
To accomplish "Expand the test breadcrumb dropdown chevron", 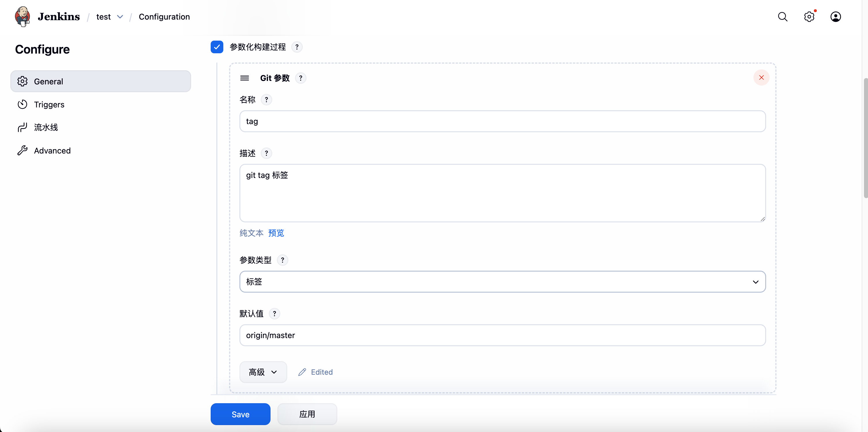I will 120,16.
